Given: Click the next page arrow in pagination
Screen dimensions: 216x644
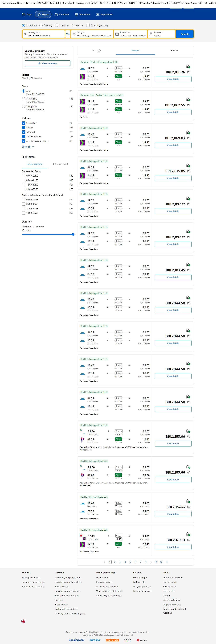Looking at the screenshot, I should [x=167, y=562].
